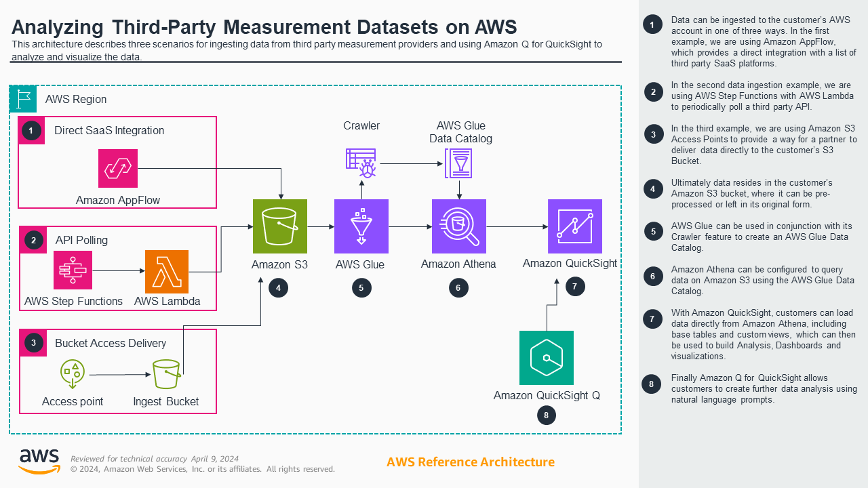Click the Amazon QuickSight Q icon
This screenshot has width=868, height=488.
coord(547,358)
